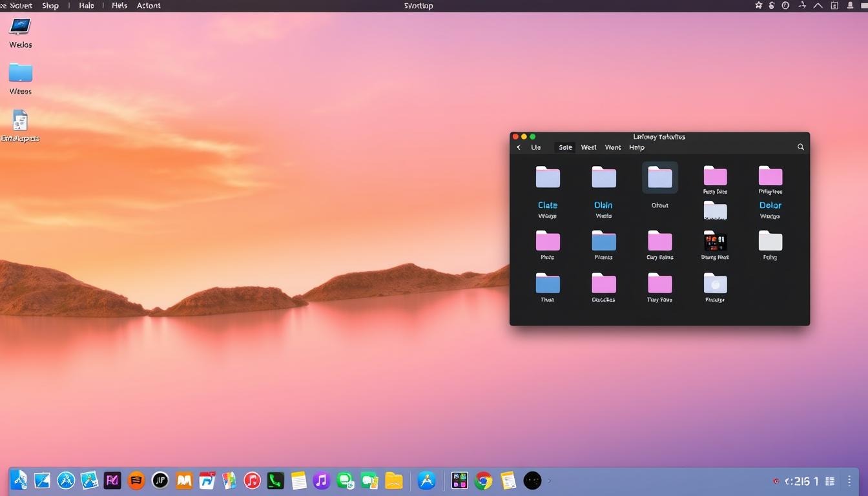Select the pink "Clay Raims" folder

point(660,241)
